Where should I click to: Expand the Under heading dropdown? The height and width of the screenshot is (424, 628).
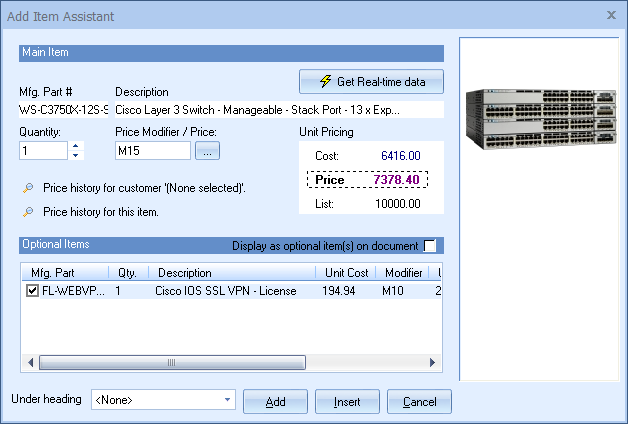click(228, 400)
